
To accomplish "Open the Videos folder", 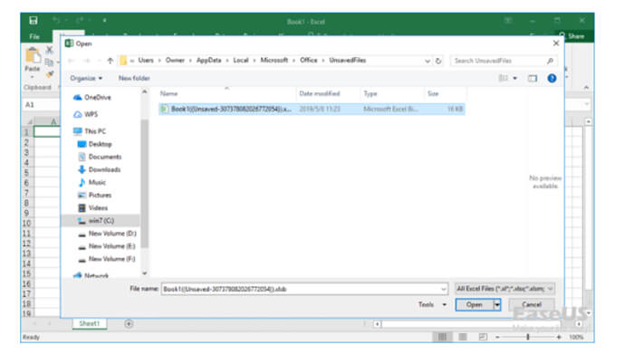I will click(x=92, y=208).
